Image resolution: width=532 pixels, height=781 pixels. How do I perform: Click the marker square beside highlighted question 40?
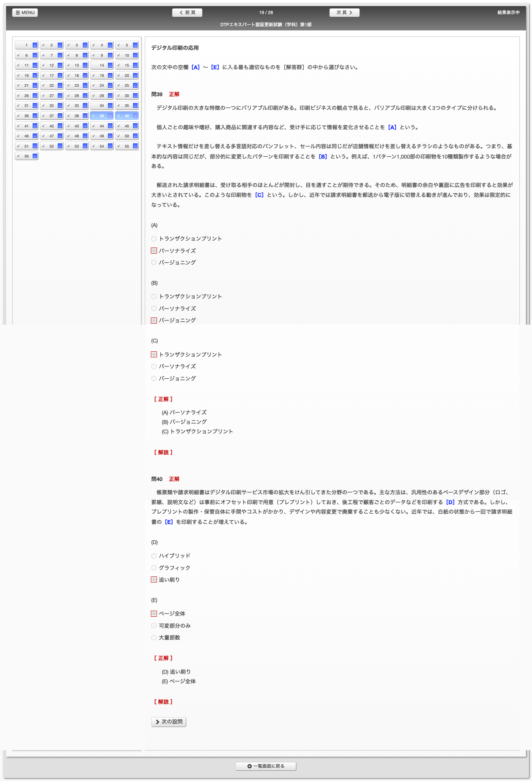pos(135,116)
